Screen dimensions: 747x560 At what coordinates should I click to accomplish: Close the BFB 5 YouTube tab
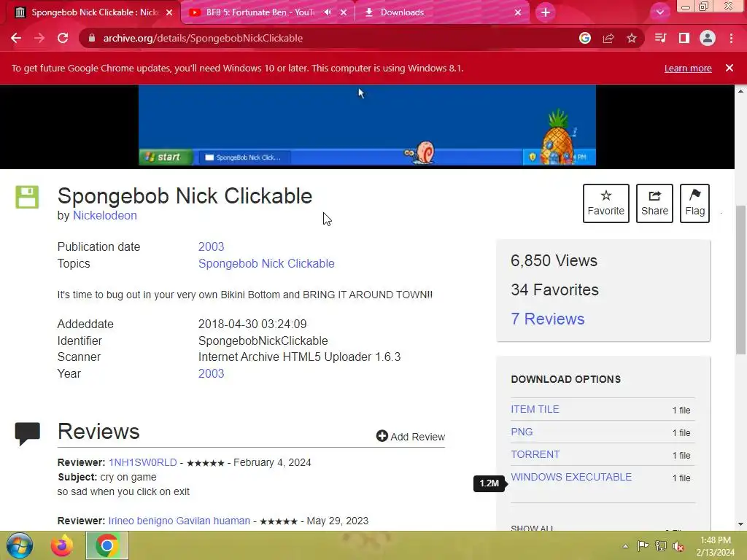click(344, 12)
